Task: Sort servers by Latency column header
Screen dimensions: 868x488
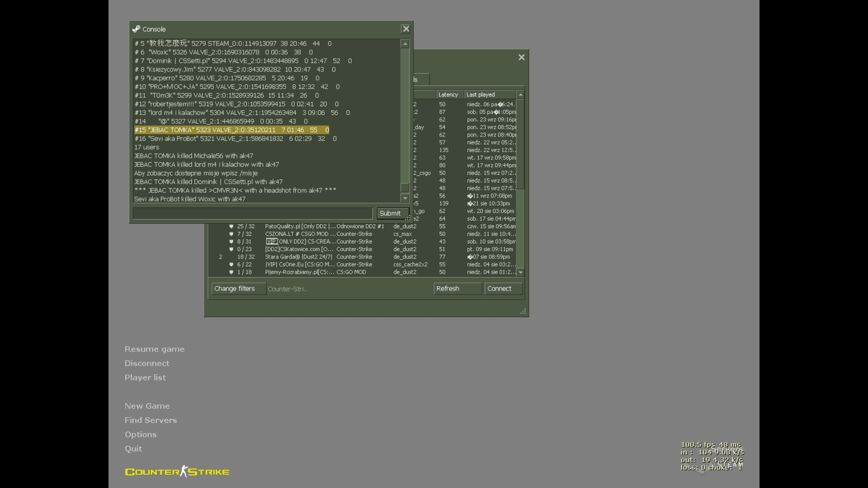Action: click(448, 94)
